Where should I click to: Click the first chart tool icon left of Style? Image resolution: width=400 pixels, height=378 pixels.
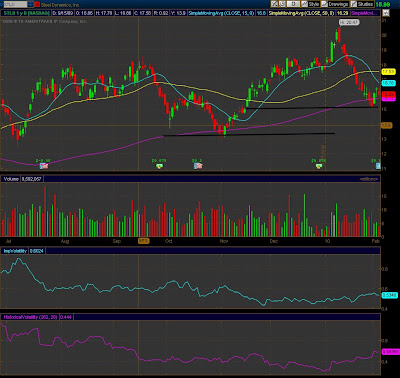[274, 4]
